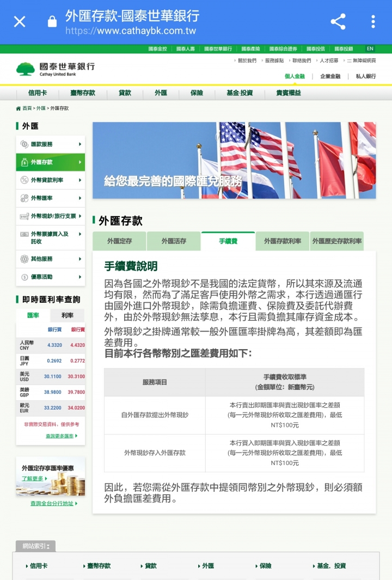This screenshot has height=580, width=392.
Task: Select 企業金融 section
Action: 330,76
